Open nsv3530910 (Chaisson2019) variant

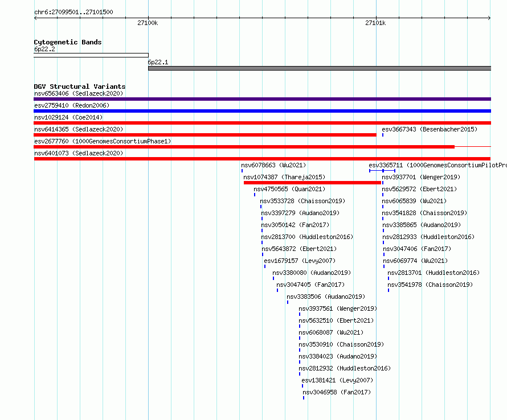point(341,344)
